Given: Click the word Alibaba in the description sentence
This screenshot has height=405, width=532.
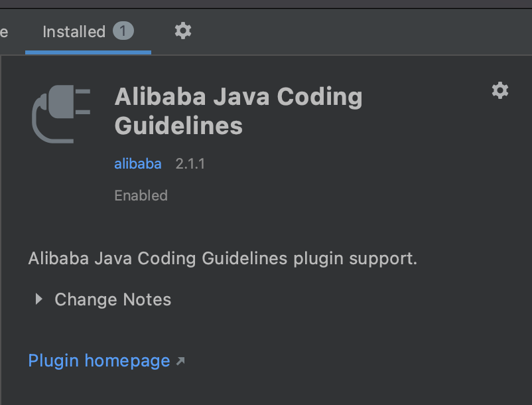Looking at the screenshot, I should click(x=56, y=258).
